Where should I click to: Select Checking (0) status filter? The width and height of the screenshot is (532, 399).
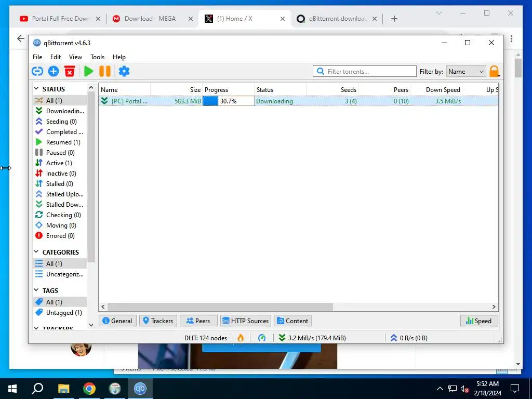pyautogui.click(x=60, y=215)
